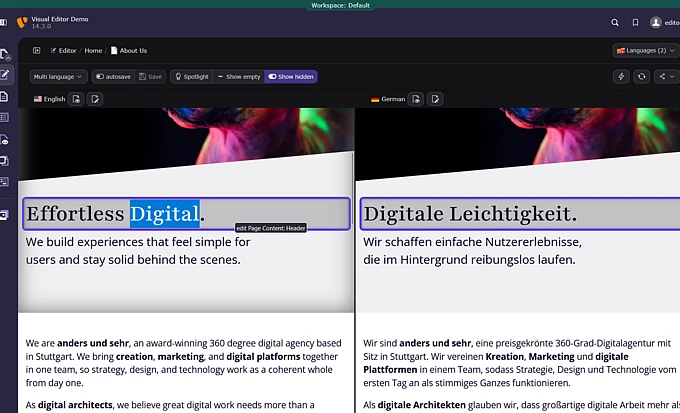Enable Spotlight mode
This screenshot has width=680, height=413.
point(192,77)
